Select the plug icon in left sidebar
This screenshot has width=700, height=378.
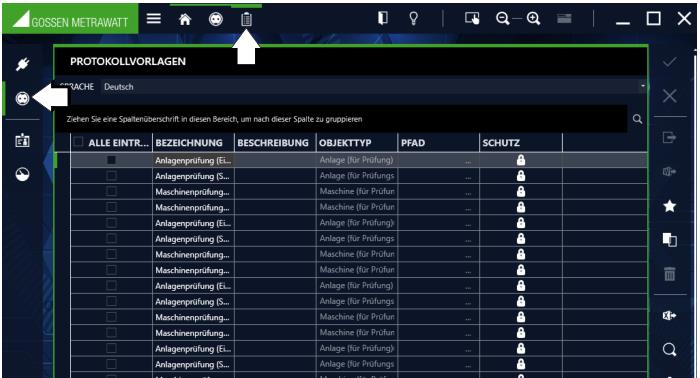22,65
